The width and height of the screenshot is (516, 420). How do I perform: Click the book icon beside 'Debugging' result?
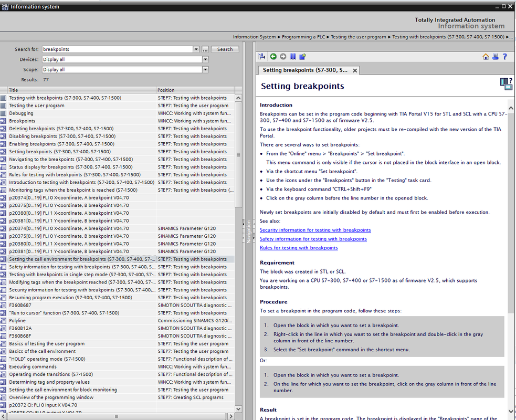(3, 113)
